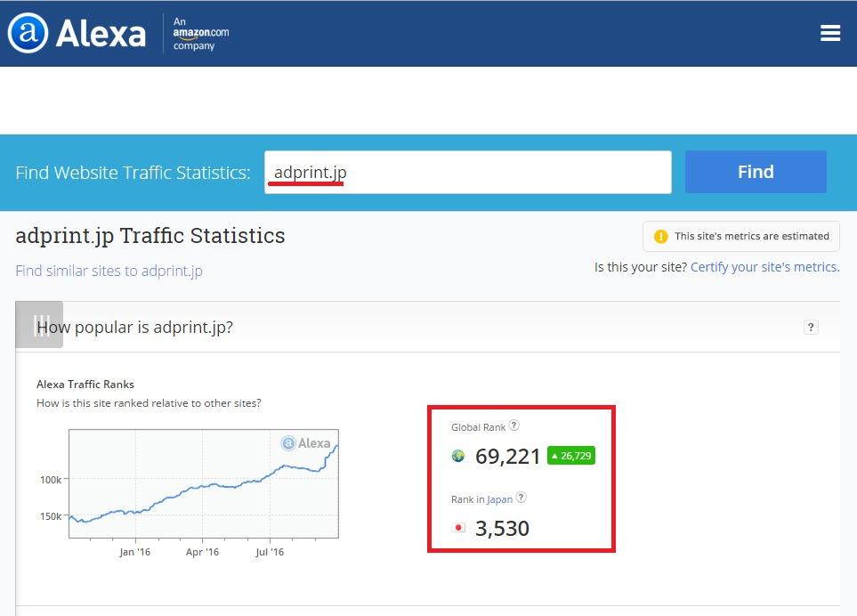Click the 'Global Rank' label

tap(478, 427)
